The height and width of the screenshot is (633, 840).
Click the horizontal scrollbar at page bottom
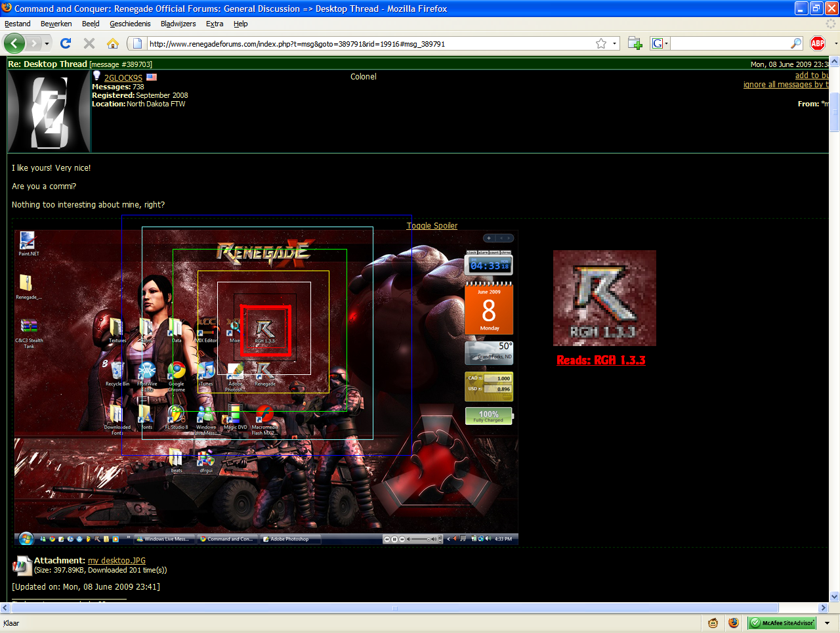(394, 608)
